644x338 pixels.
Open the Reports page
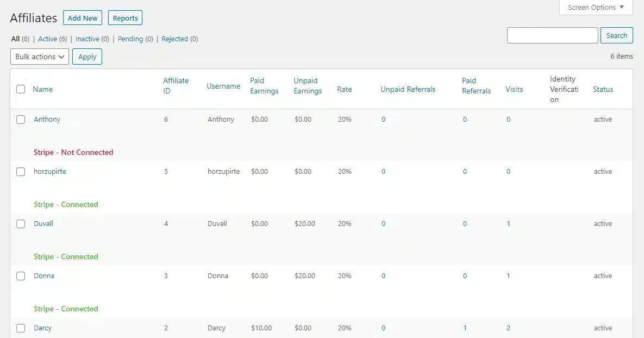coord(125,17)
